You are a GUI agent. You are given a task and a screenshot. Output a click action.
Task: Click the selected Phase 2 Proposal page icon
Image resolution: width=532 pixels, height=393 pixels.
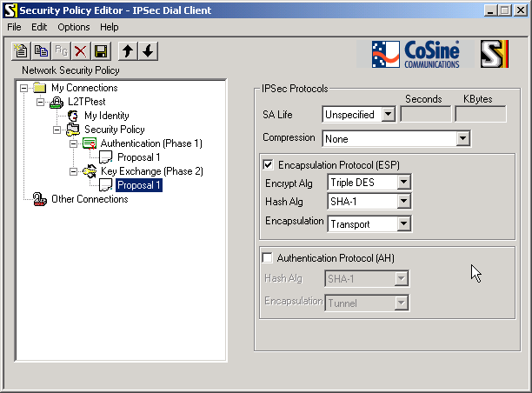coord(106,185)
